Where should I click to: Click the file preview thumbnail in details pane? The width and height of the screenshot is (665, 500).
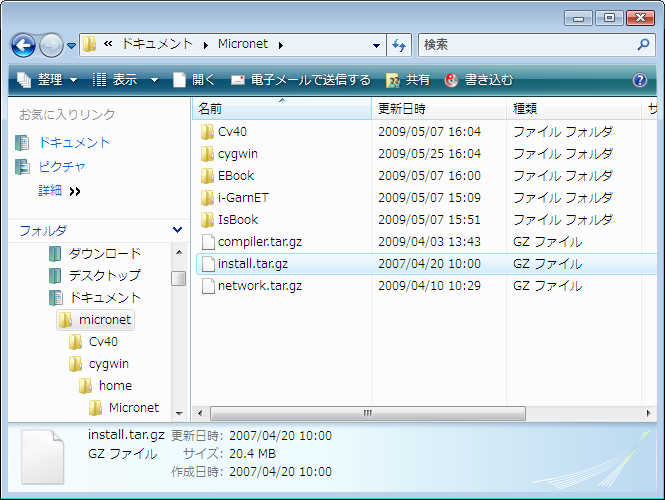pos(43,457)
